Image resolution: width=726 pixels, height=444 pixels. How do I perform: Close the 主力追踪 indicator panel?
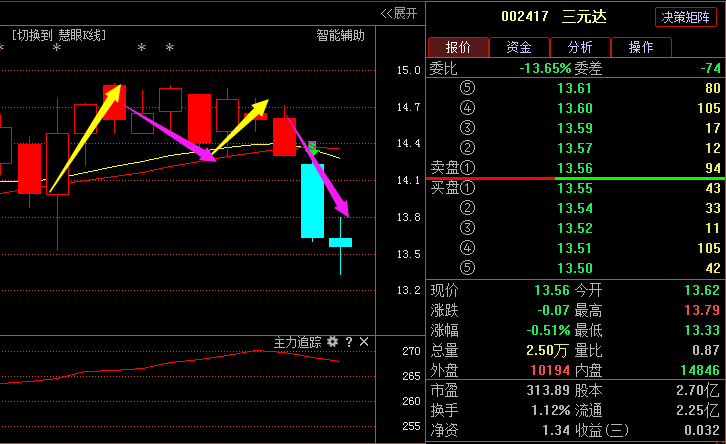[x=364, y=342]
